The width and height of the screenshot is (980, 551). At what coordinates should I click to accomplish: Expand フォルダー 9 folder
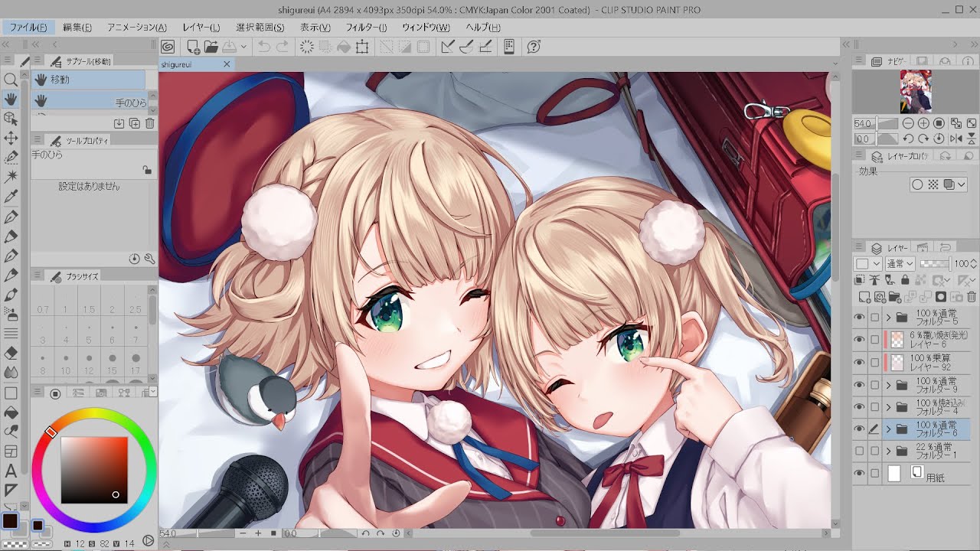[889, 385]
